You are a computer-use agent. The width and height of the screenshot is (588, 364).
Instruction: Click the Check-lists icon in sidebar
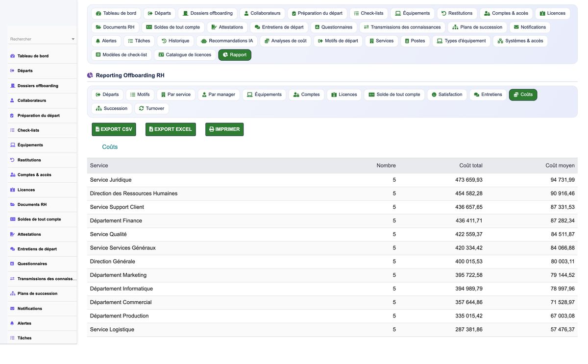point(13,130)
